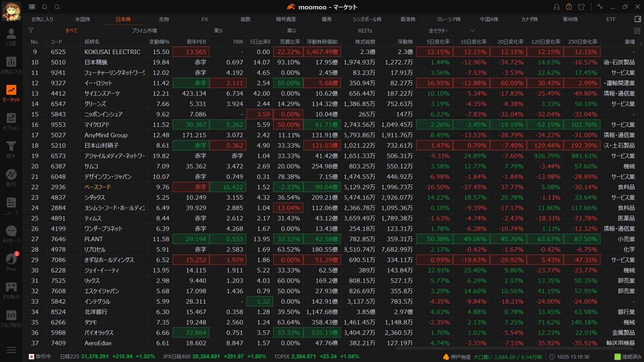Image resolution: width=644 pixels, height=362 pixels.
Task: Click stock code 9327 イー・ロジット
Action: click(x=58, y=83)
